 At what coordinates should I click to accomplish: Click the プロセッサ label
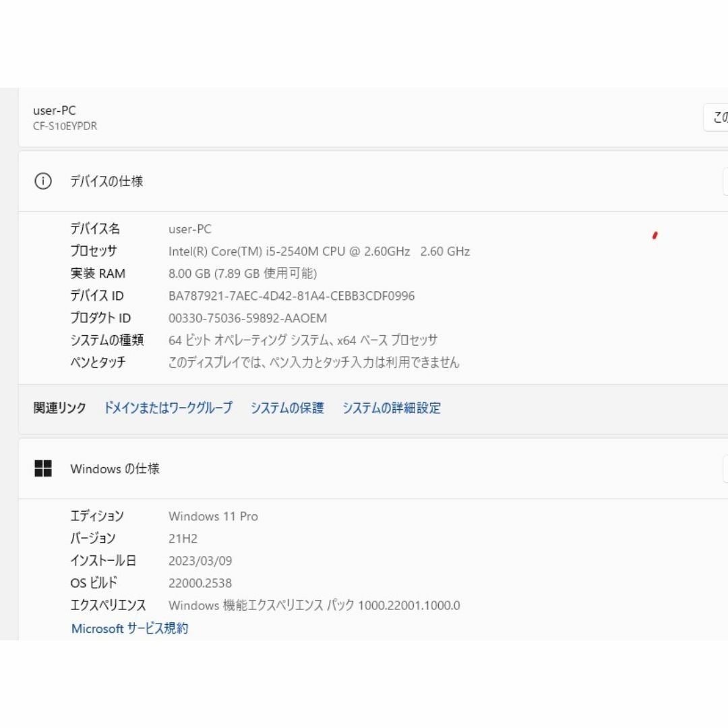coord(94,251)
